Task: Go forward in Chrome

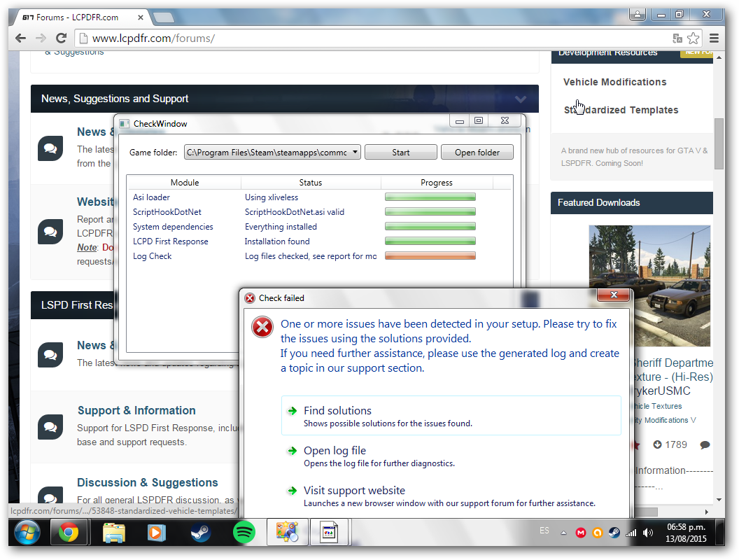Action: click(41, 38)
